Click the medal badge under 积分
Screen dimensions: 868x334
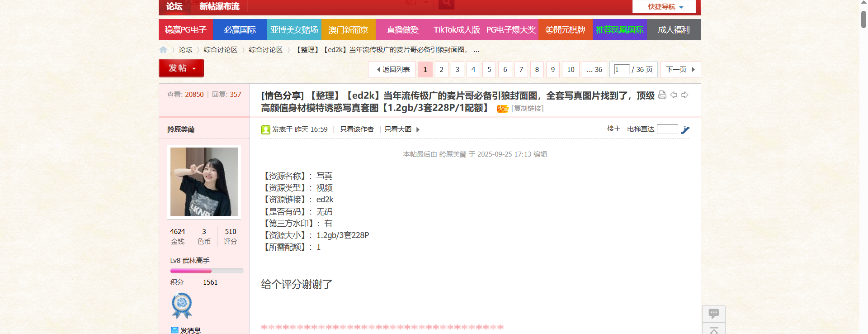pos(182,305)
